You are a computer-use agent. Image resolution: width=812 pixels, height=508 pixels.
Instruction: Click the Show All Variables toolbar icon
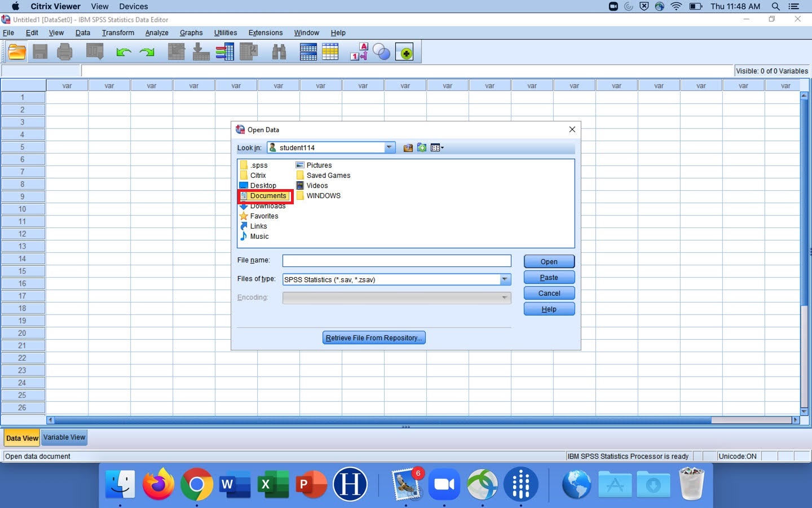[405, 51]
